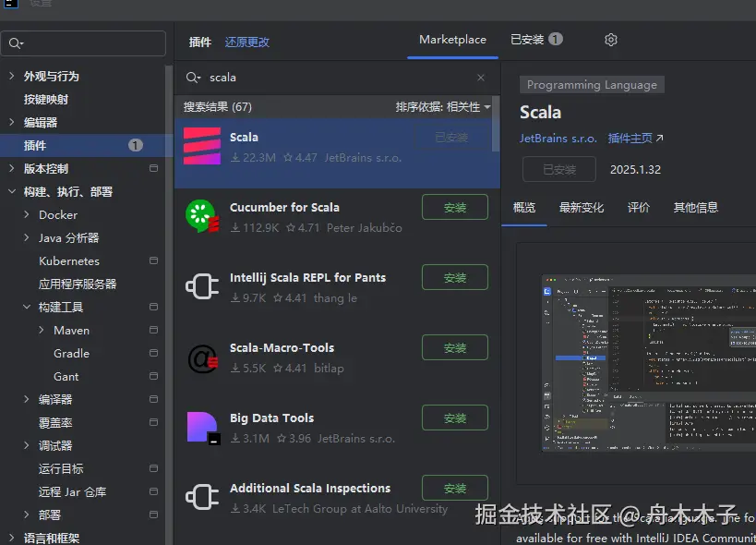Viewport: 756px width, 545px height.
Task: Focus the settings search field
Action: (x=83, y=43)
